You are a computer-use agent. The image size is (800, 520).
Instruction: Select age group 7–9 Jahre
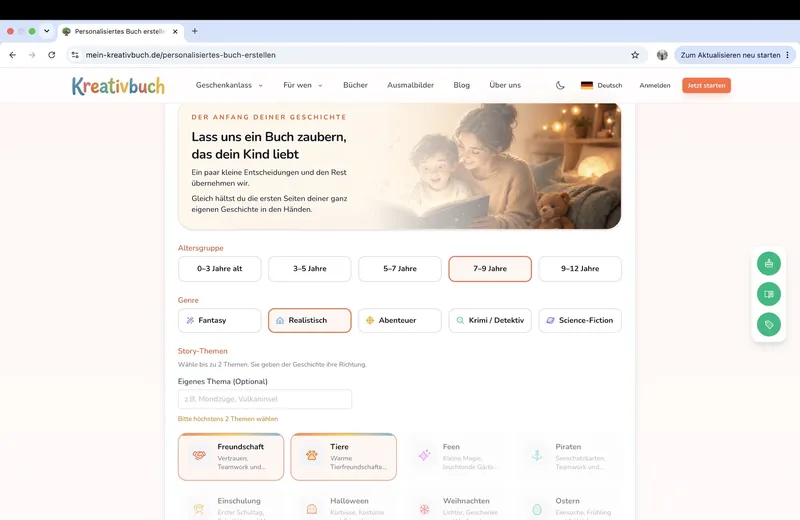pyautogui.click(x=490, y=268)
